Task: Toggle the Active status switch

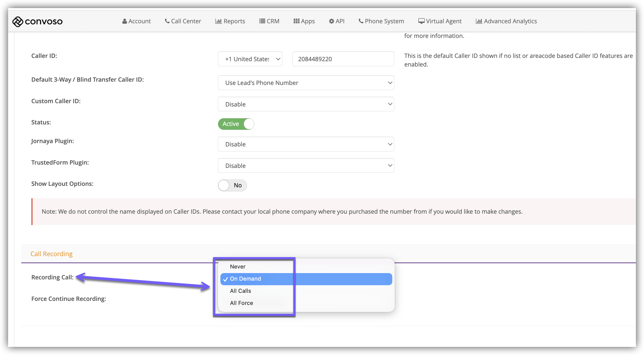Action: point(236,124)
